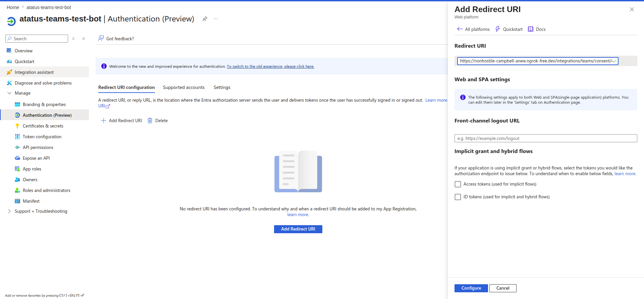Open Expose an API in the sidebar
The width and height of the screenshot is (644, 299).
point(44,158)
